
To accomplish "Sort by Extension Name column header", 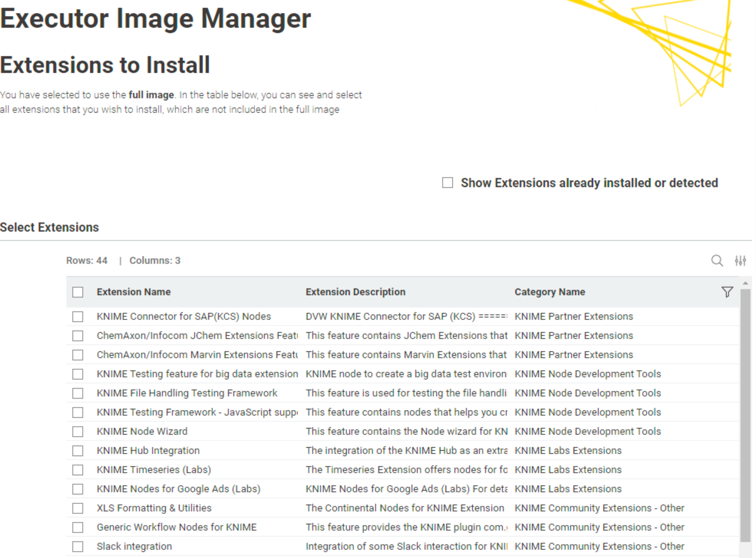I will point(134,292).
